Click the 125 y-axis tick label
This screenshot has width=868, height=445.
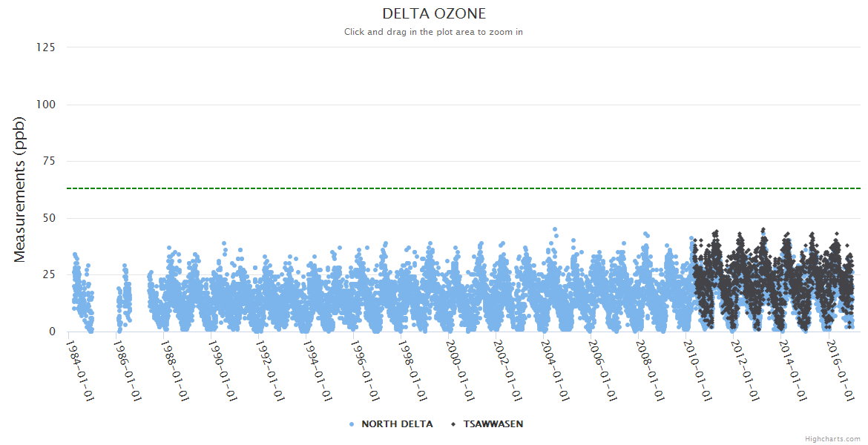click(x=45, y=47)
